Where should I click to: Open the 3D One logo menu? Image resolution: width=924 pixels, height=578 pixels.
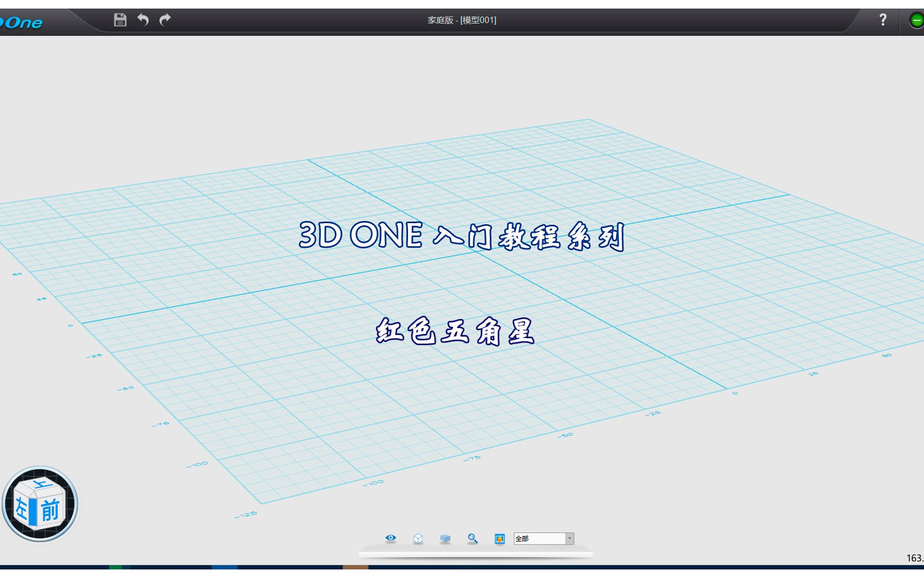21,22
